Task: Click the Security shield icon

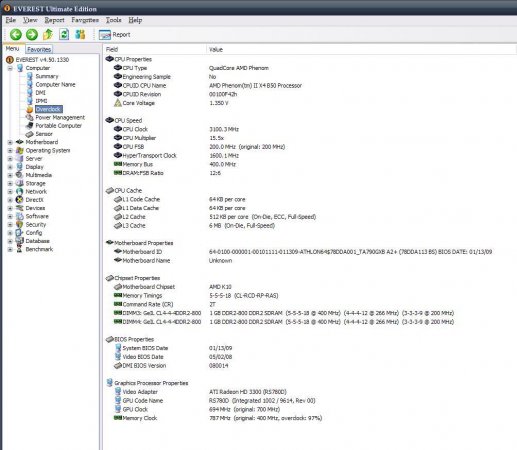Action: coord(20,224)
